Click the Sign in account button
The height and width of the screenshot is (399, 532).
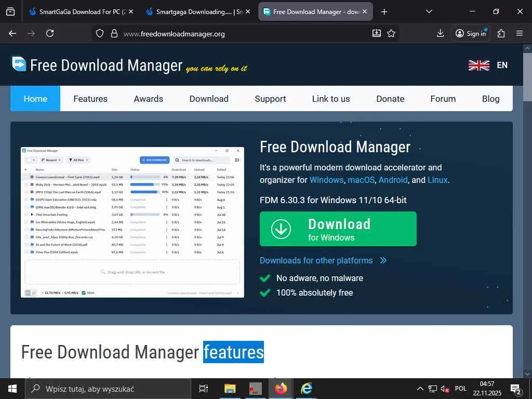click(471, 33)
